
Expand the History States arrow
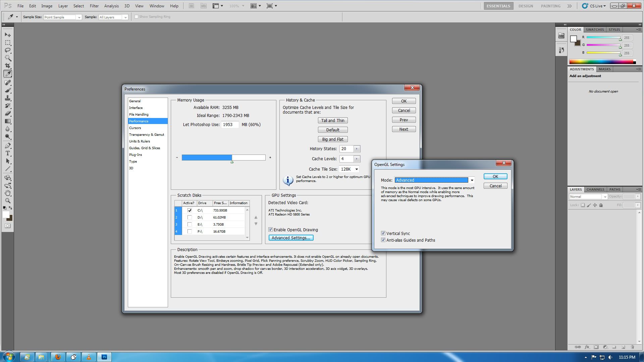357,149
